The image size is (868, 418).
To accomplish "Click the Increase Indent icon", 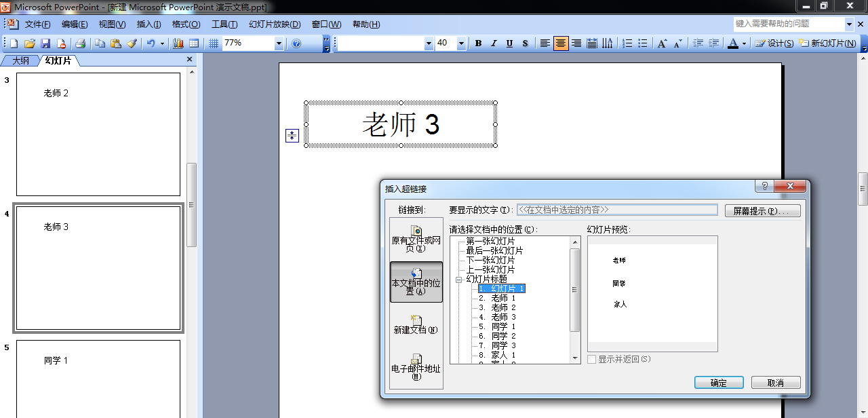I will (x=713, y=43).
